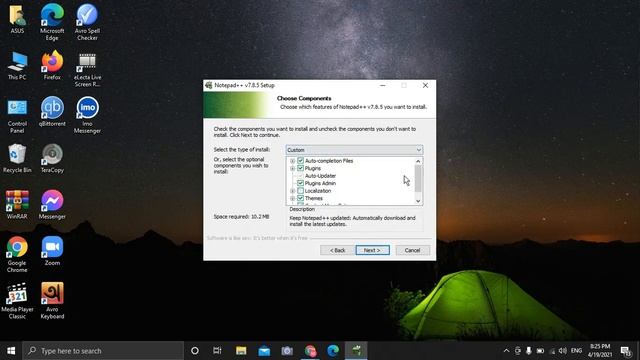Viewport: 640px width, 360px height.
Task: Expand the Auto-completion Files tree node
Action: click(293, 161)
